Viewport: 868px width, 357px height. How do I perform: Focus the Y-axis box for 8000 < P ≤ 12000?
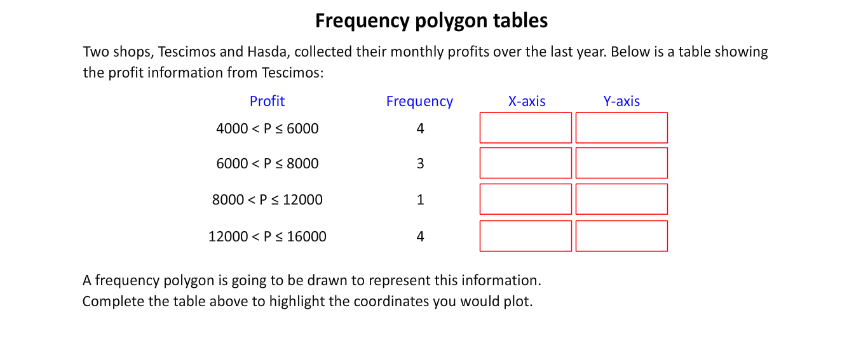tap(621, 199)
